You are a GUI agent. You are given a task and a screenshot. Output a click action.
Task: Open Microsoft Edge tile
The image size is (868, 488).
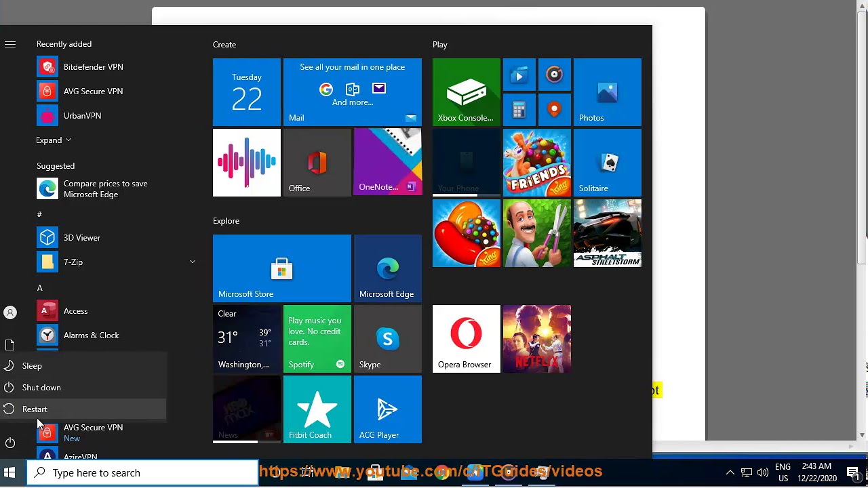388,268
